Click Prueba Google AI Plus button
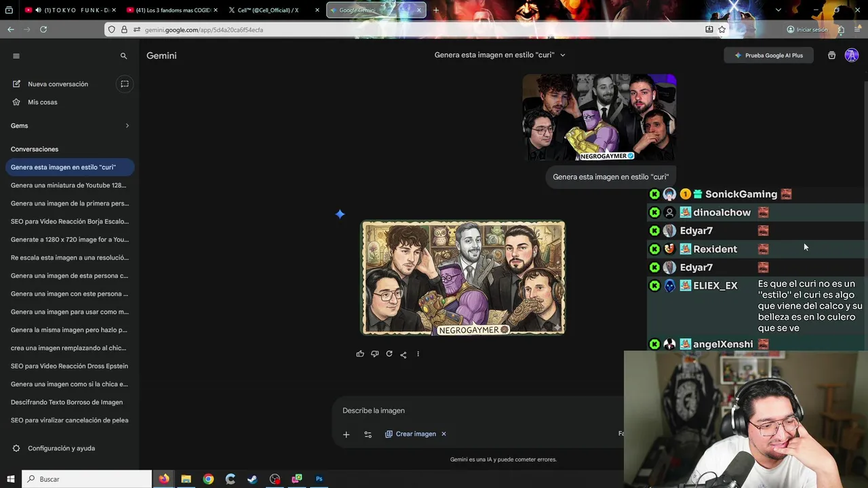This screenshot has height=488, width=868. (768, 56)
